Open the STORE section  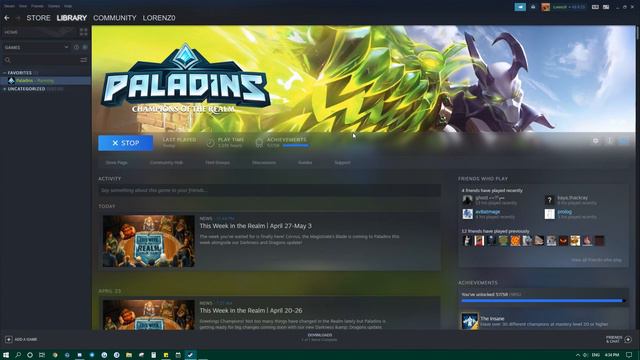point(38,18)
